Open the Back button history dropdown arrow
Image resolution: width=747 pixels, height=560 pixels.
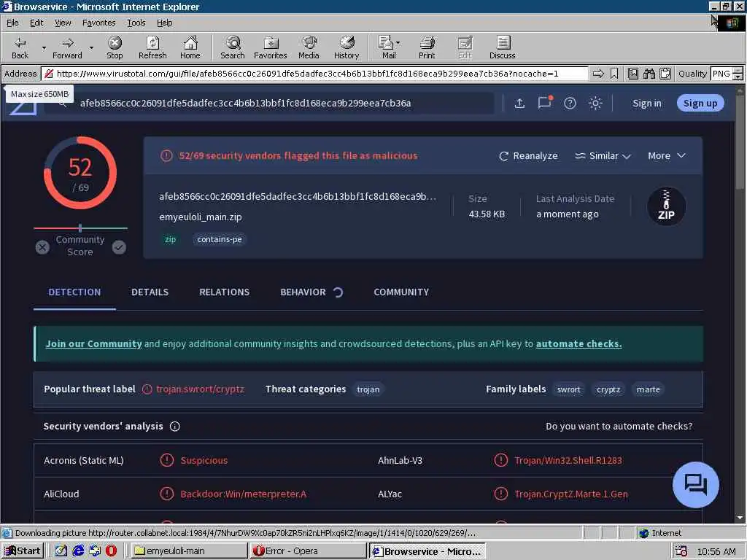click(x=44, y=47)
